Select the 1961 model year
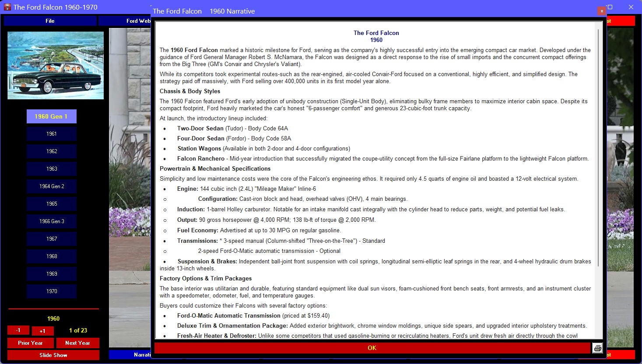The image size is (642, 364). [52, 134]
